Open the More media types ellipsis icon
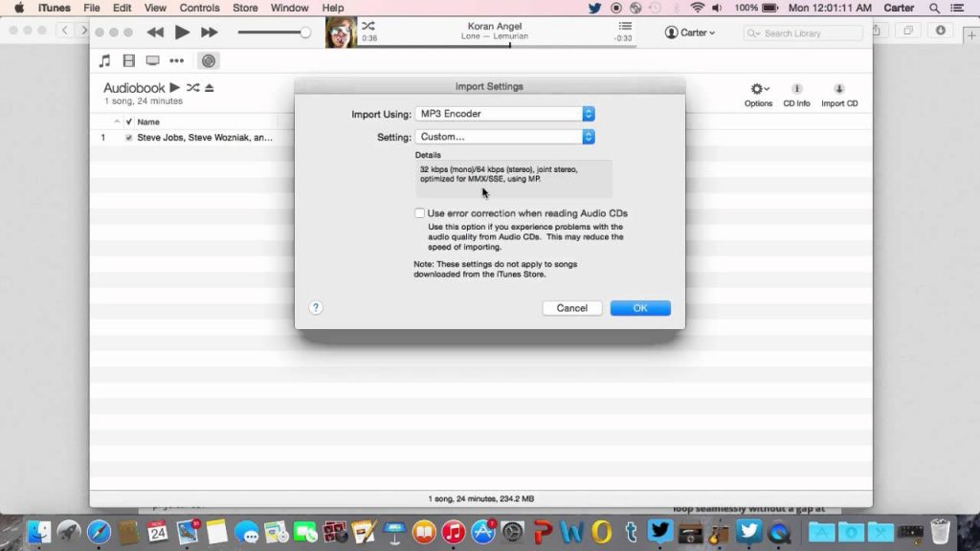 click(x=177, y=61)
